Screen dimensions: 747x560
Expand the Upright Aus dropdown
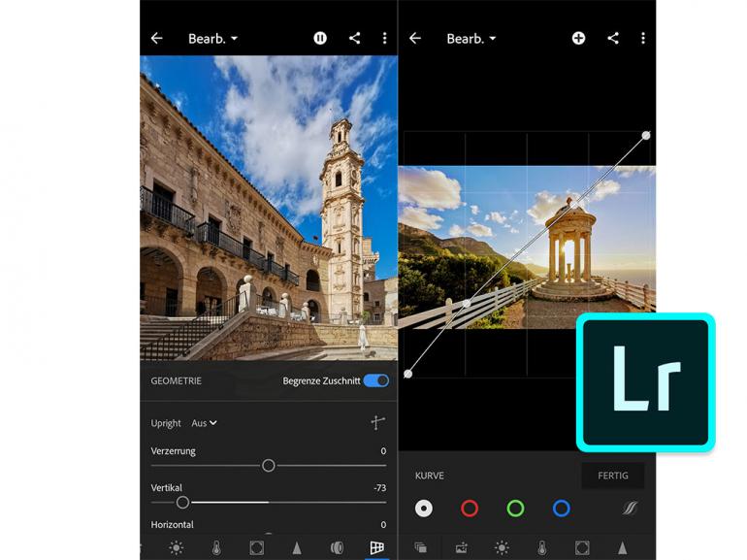pos(205,423)
